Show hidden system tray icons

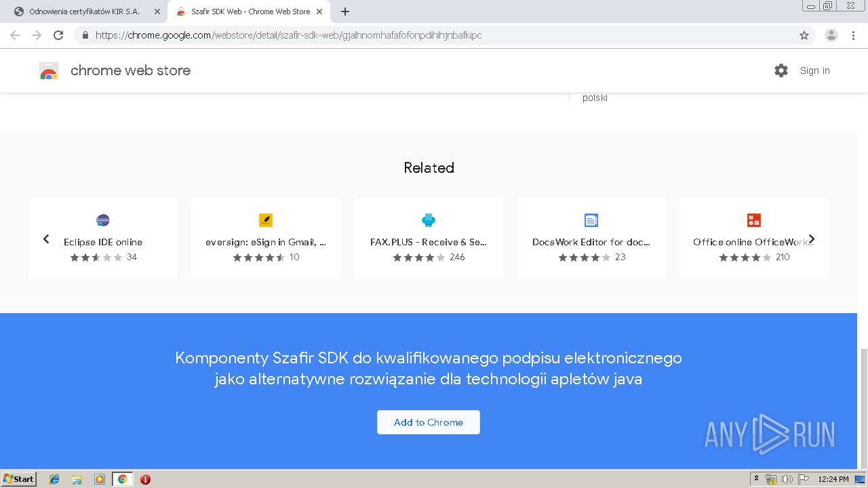pyautogui.click(x=756, y=479)
